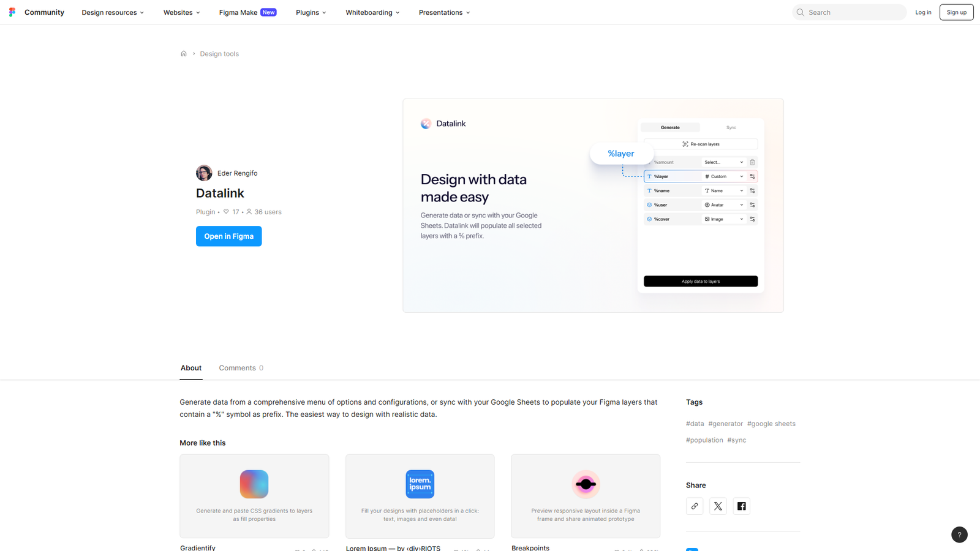Share the plugin on X
The height and width of the screenshot is (551, 980).
[718, 506]
